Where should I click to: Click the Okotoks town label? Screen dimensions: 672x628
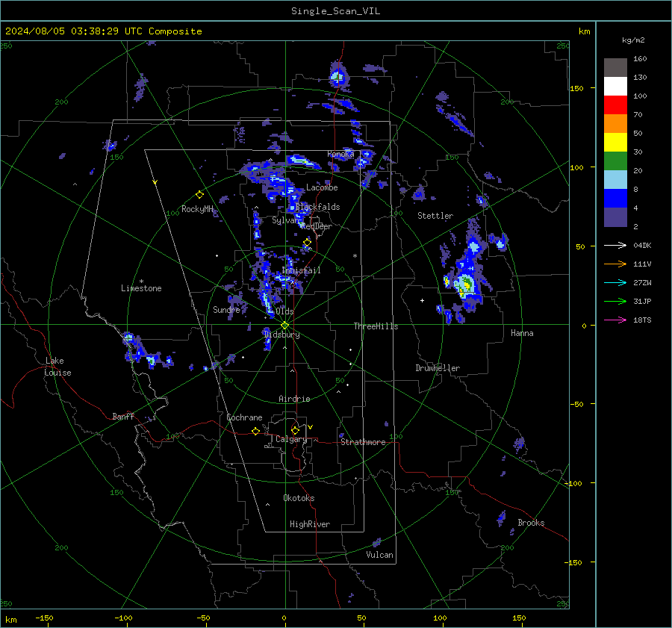pyautogui.click(x=299, y=498)
